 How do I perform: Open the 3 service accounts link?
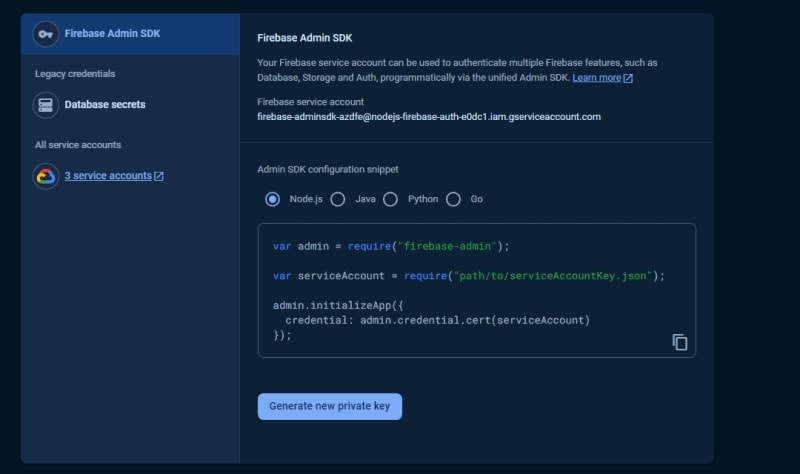pyautogui.click(x=108, y=176)
